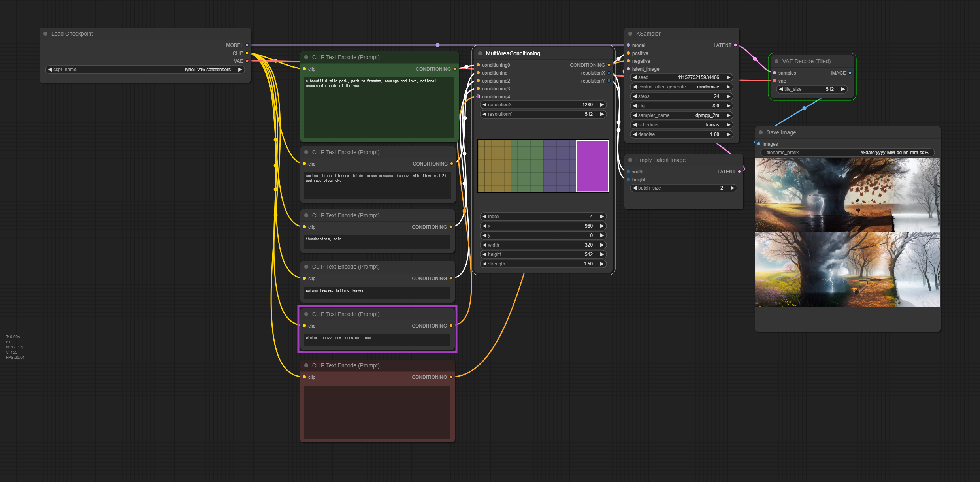980x482 pixels.
Task: Click the IMAGE output port on VAE Decode
Action: pyautogui.click(x=850, y=73)
